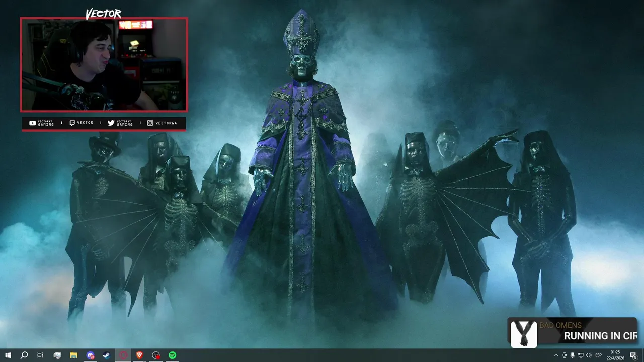Open the taskbar app left of File Explorer

57,355
